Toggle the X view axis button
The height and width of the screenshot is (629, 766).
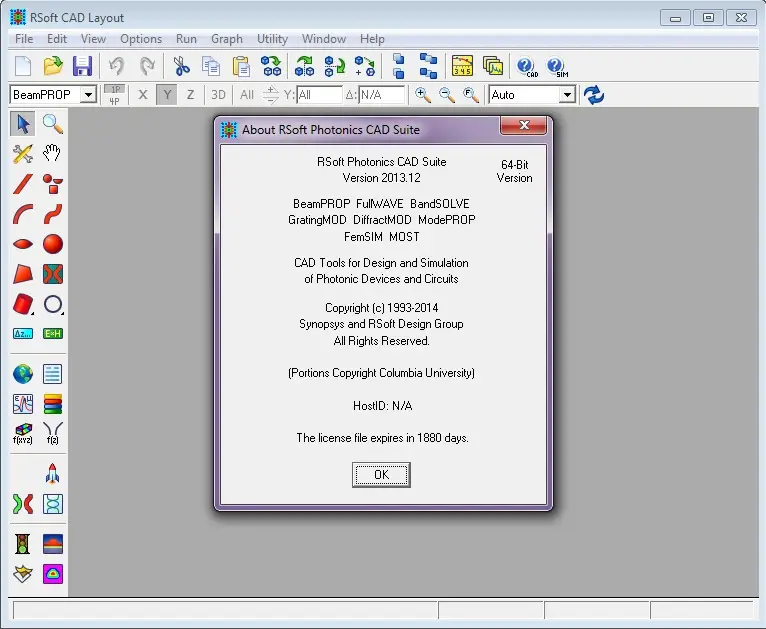coord(143,94)
